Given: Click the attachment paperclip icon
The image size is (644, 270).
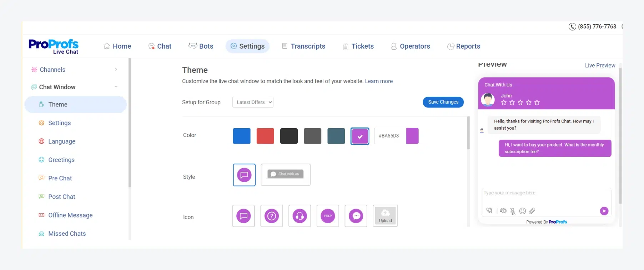Looking at the screenshot, I should [532, 211].
